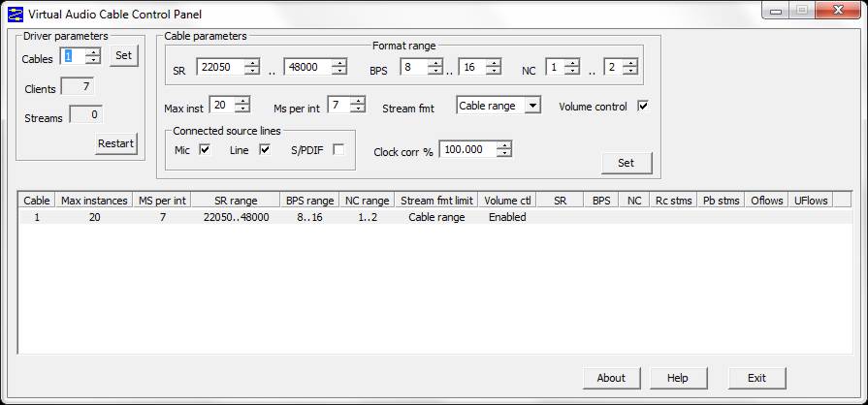868x405 pixels.
Task: Adjust the minimum SR 22050 spinner
Action: click(x=252, y=67)
